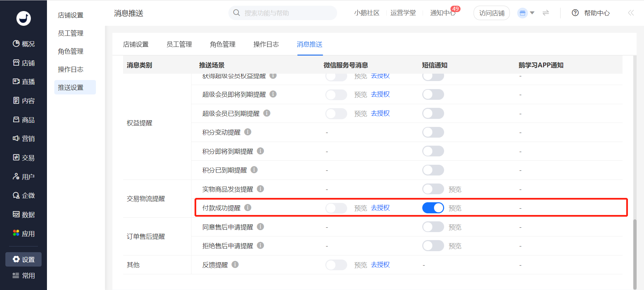Image resolution: width=644 pixels, height=290 pixels.
Task: Disable SMS toggle for 付款成功提醒
Action: click(433, 208)
